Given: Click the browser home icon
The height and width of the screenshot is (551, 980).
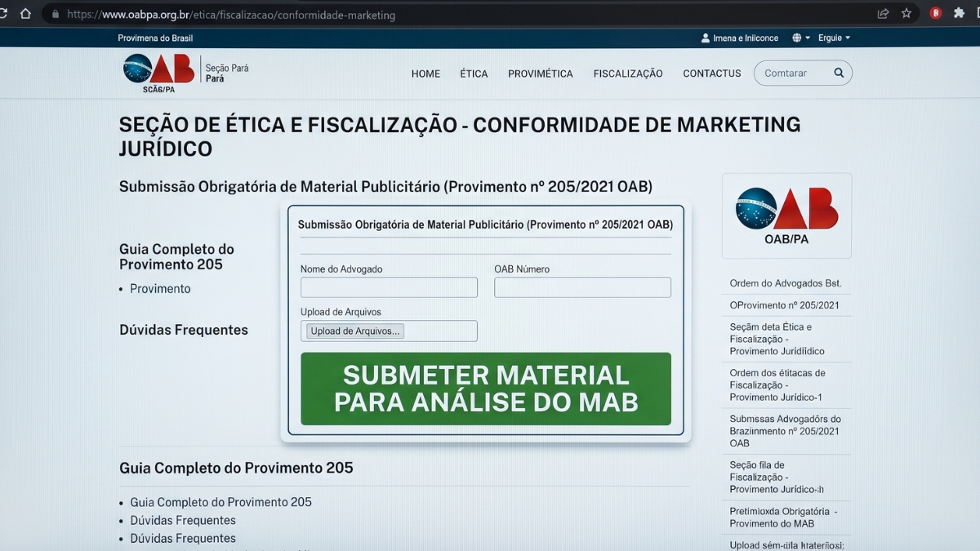Looking at the screenshot, I should (x=25, y=13).
